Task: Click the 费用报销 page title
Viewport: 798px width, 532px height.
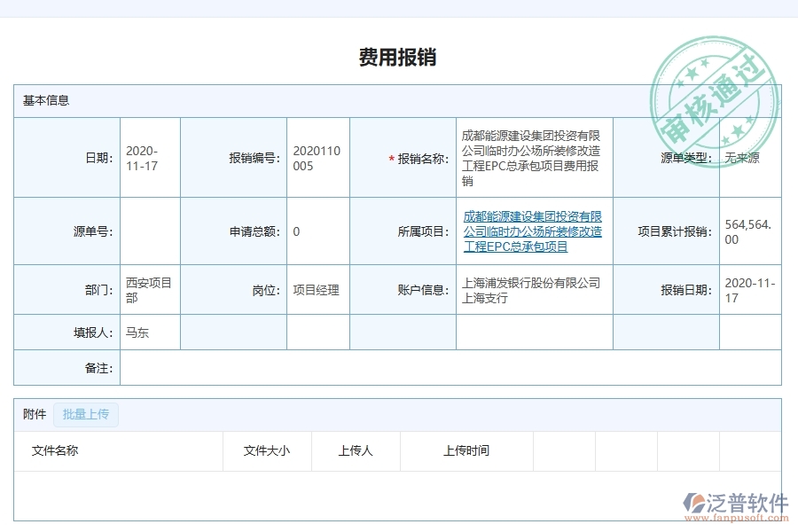Action: [399, 55]
